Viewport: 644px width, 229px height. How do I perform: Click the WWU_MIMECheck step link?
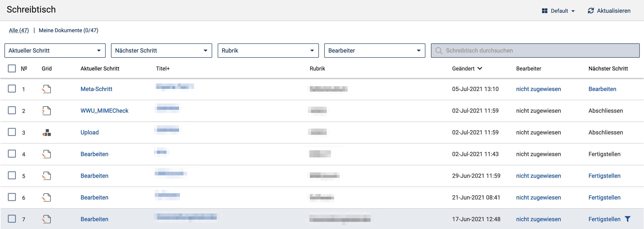point(104,111)
